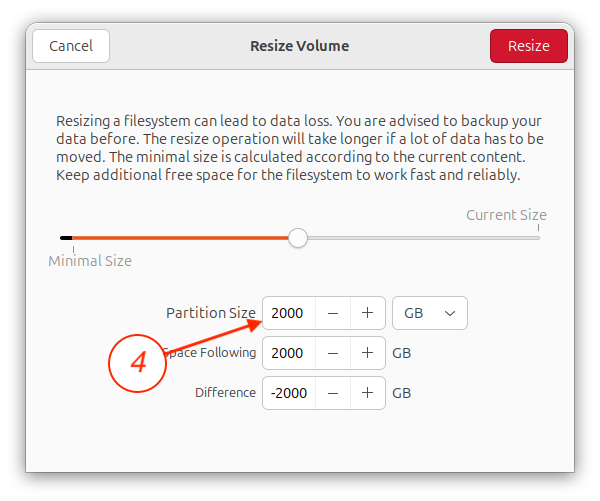This screenshot has width=600, height=501.
Task: Click the Cancel button
Action: [71, 46]
